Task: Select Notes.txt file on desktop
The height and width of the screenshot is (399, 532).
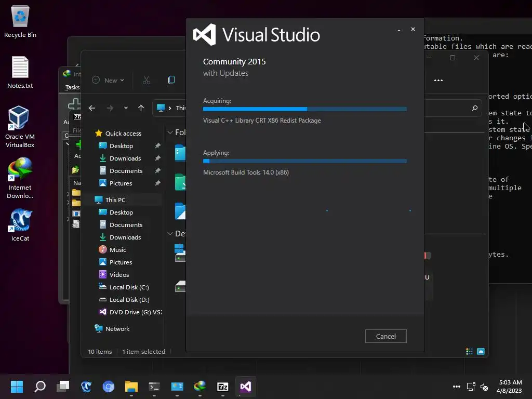Action: (x=20, y=73)
